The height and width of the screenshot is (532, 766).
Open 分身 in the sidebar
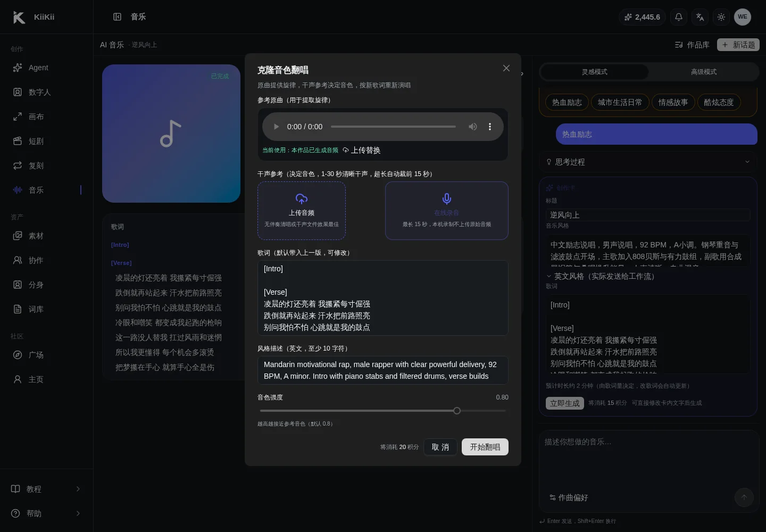click(x=47, y=285)
